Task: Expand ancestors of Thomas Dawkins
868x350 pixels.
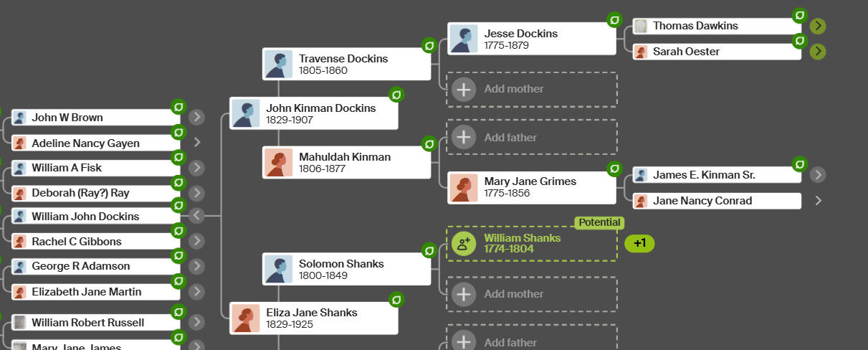Action: [x=818, y=27]
